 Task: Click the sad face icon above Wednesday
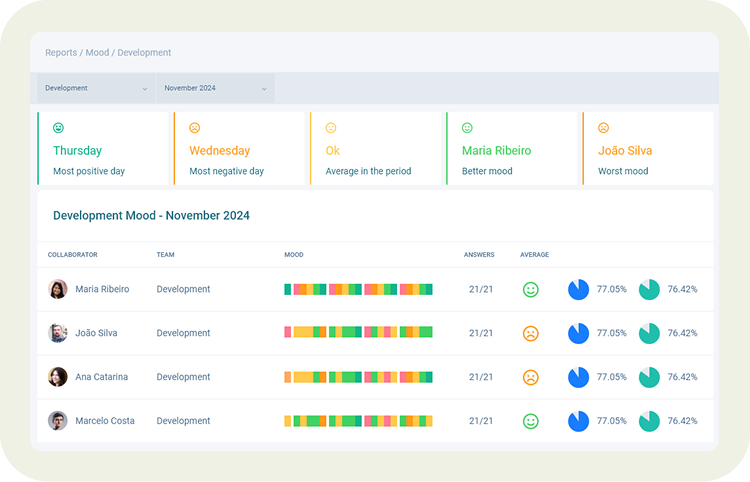tap(195, 128)
